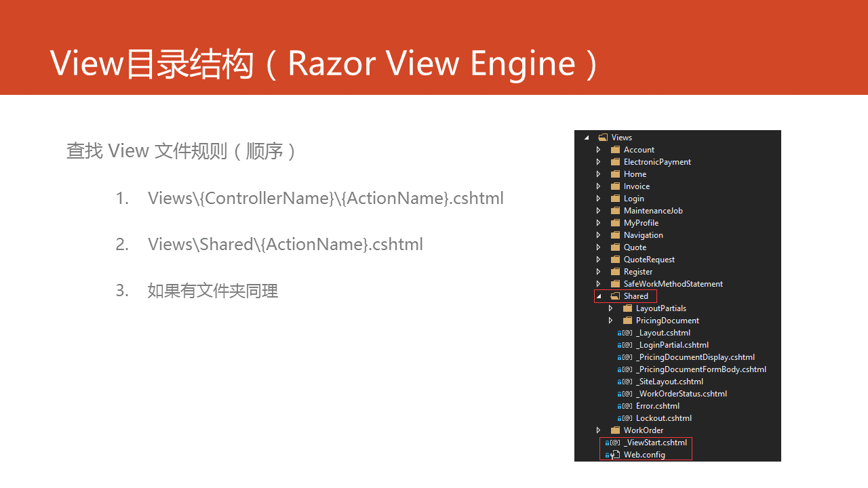Select the Navigation folder name
Image resolution: width=868 pixels, height=488 pixels.
[x=644, y=235]
